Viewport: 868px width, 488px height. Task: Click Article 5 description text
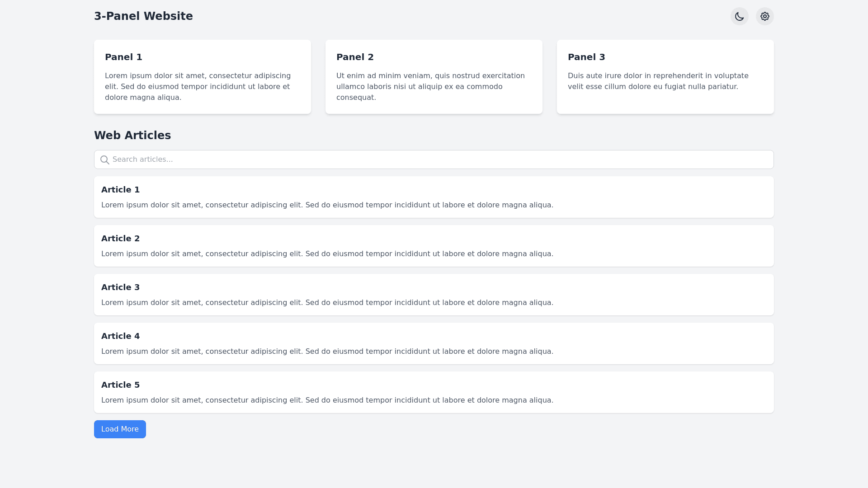coord(327,400)
